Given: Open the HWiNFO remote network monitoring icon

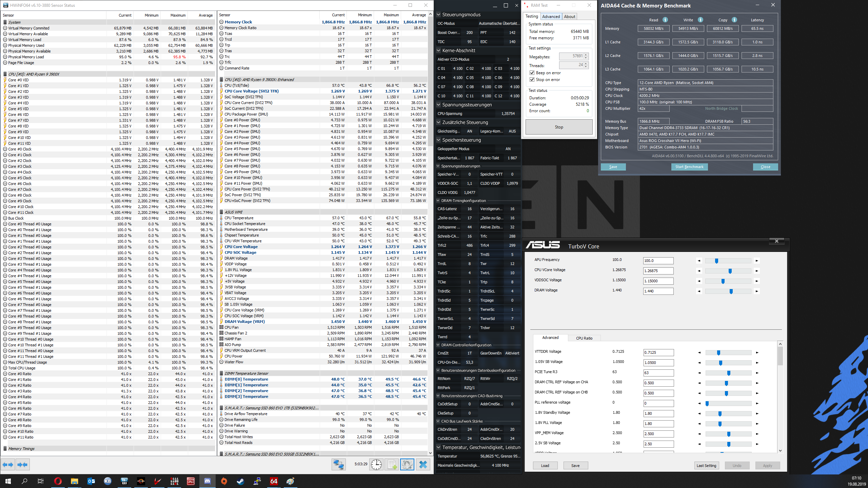Looking at the screenshot, I should tap(338, 465).
